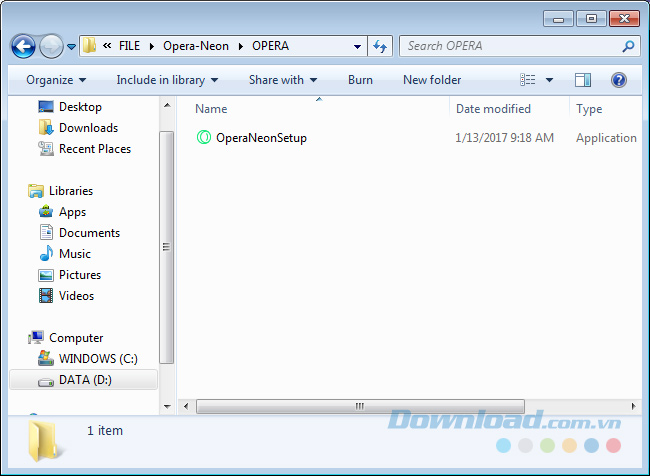Open Downloads in navigation pane
This screenshot has width=650, height=476.
tap(88, 128)
